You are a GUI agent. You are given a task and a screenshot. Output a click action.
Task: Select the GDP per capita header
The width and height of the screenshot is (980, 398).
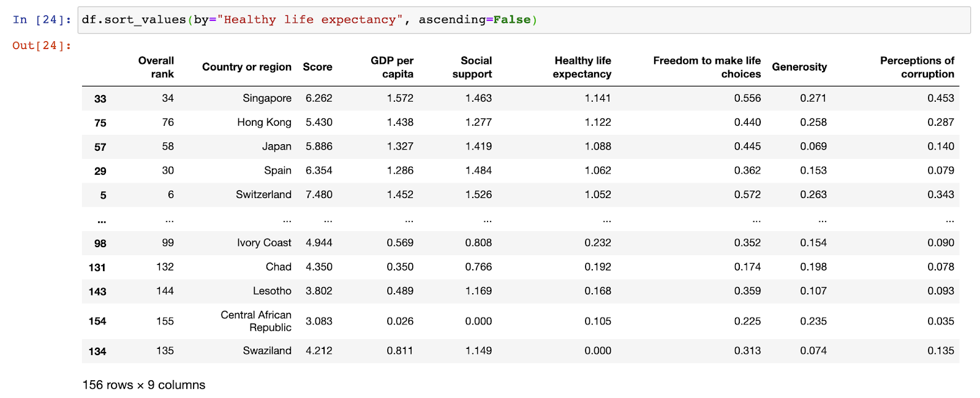click(x=392, y=67)
